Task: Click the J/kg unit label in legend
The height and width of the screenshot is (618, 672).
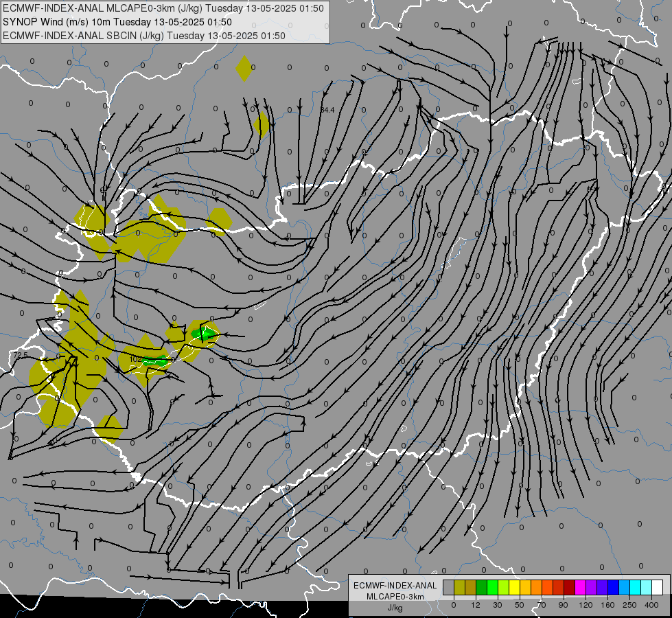Action: 395,608
